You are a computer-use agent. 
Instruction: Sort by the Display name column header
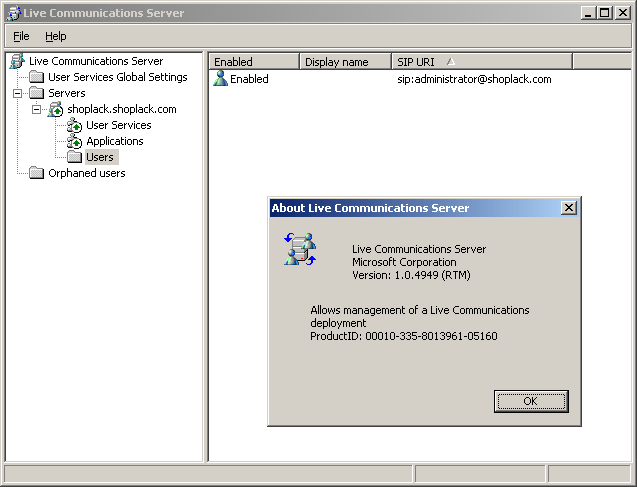[345, 62]
